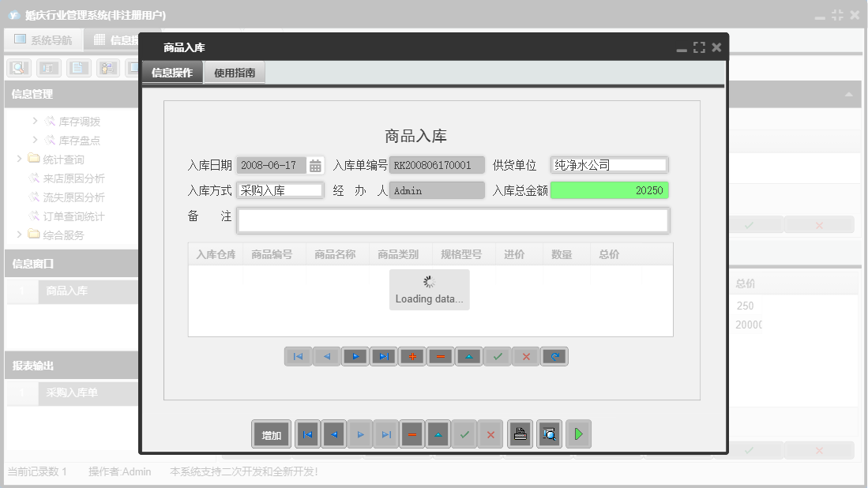Jump to the last record in the grid
This screenshot has height=488, width=868.
[383, 356]
